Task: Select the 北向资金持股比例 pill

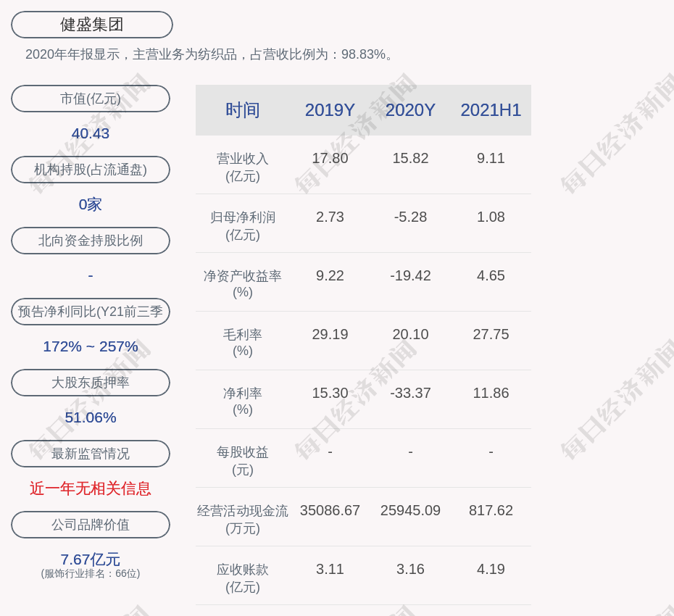Action: (91, 241)
